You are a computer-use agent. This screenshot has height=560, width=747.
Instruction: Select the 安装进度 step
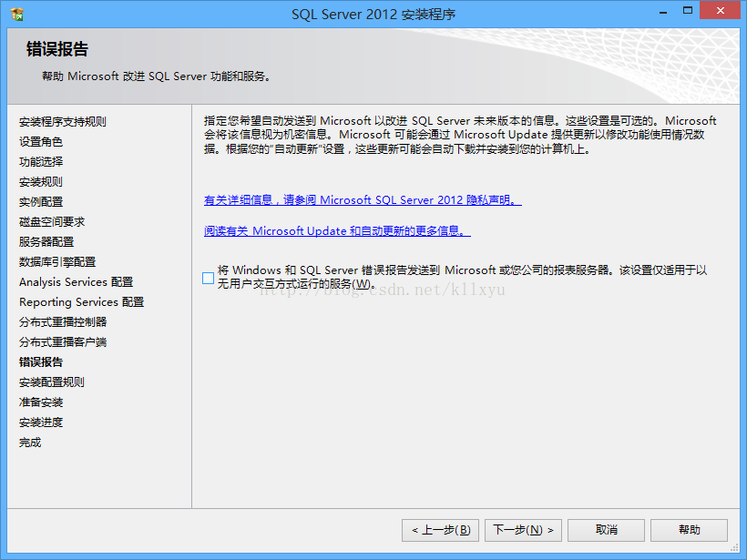pyautogui.click(x=40, y=423)
